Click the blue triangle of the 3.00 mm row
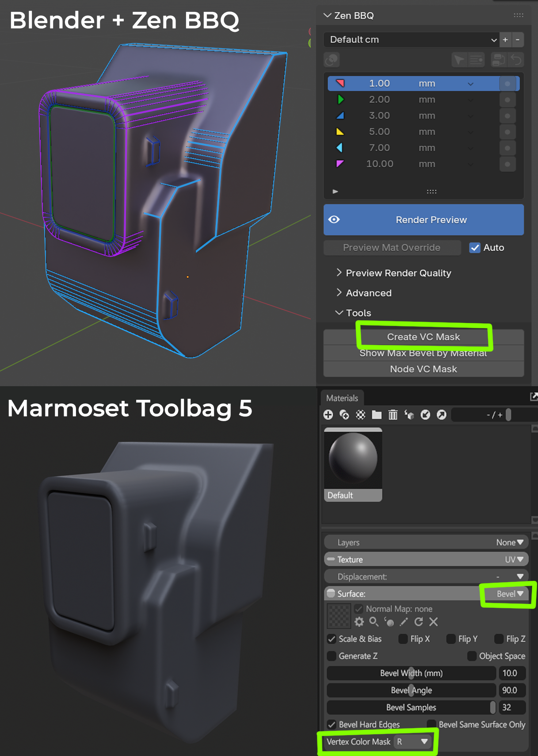 [340, 115]
